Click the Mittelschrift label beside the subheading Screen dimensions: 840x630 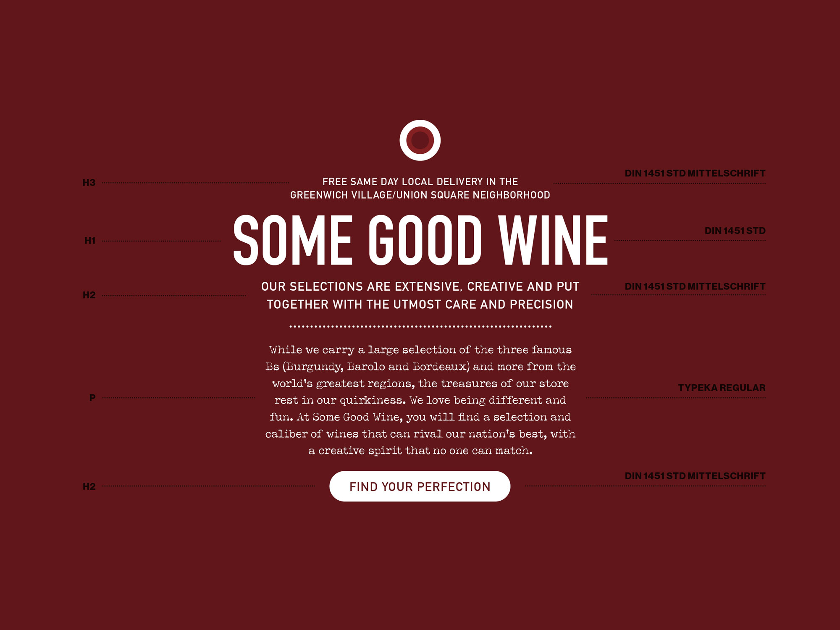pos(695,286)
